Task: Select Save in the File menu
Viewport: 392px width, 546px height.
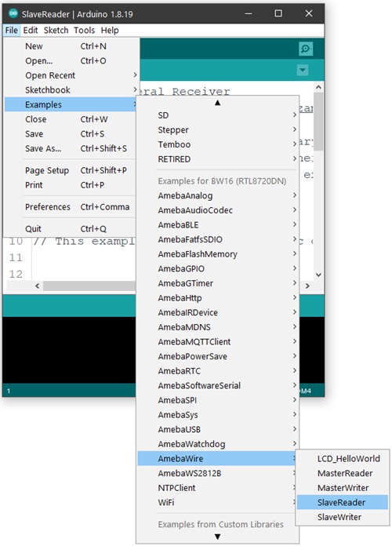Action: click(x=71, y=133)
